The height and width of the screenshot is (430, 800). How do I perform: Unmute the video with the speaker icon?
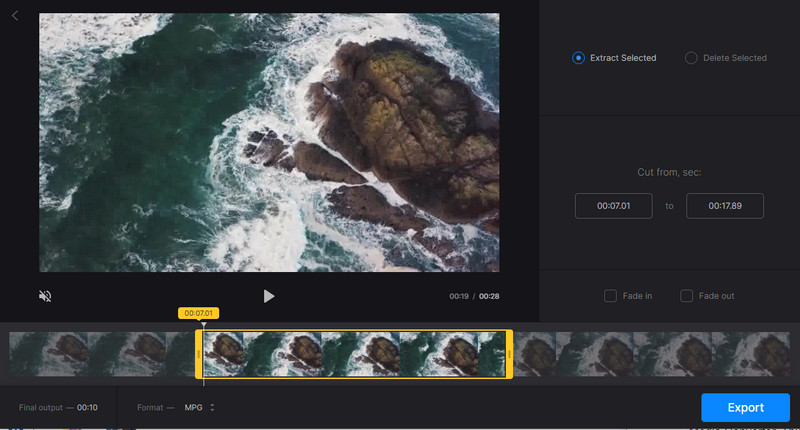pos(45,296)
